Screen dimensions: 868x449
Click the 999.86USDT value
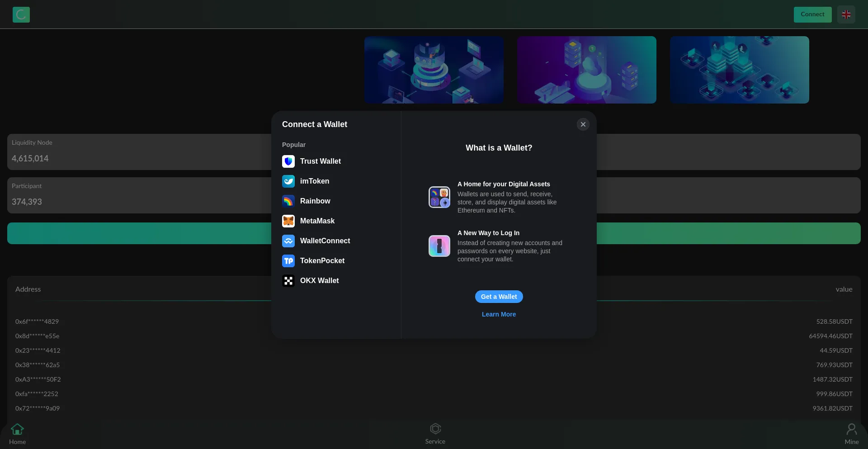click(x=835, y=394)
